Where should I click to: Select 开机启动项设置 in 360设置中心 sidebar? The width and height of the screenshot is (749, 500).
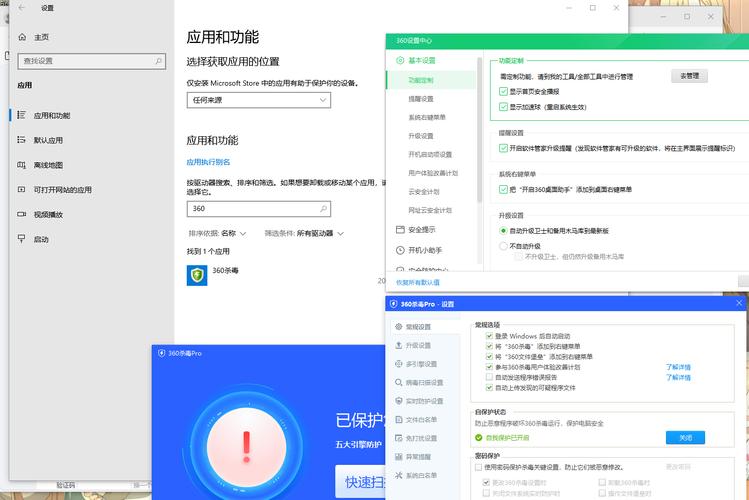(x=430, y=154)
